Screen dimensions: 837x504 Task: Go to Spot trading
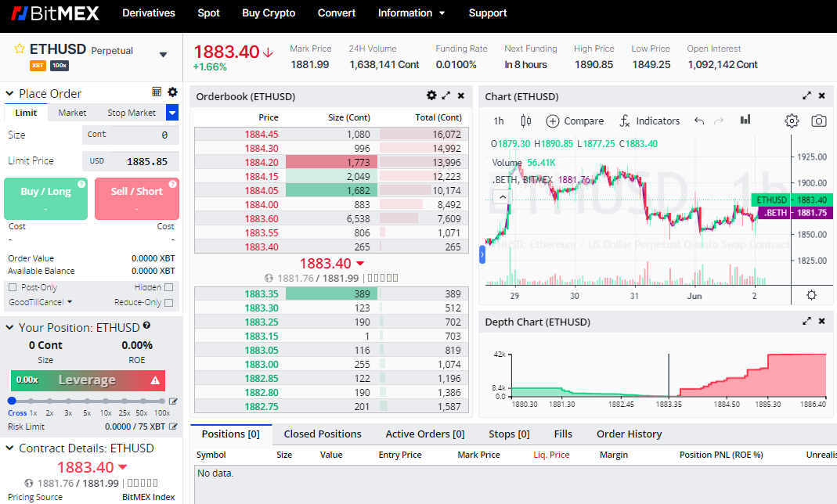coord(209,13)
